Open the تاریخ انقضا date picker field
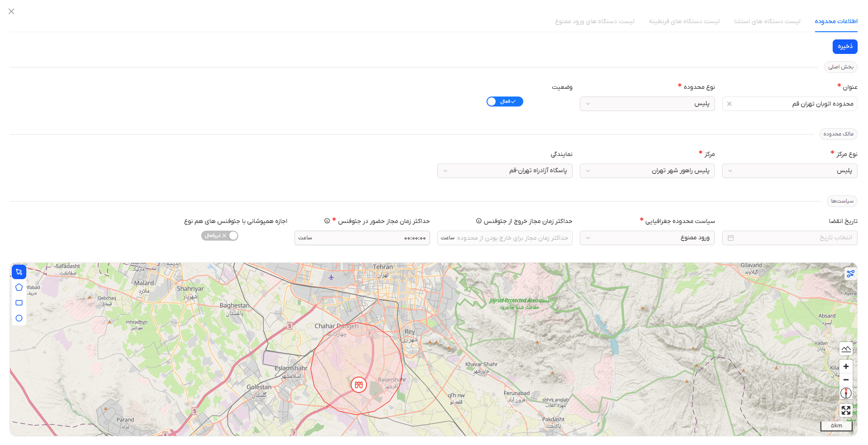868x445 pixels. point(790,238)
